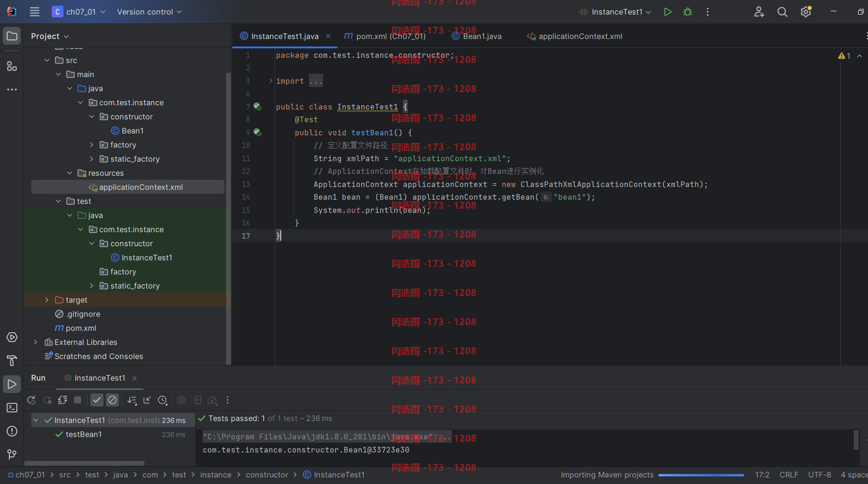Open Version control dropdown
Screen dimensions: 868x484
pyautogui.click(x=149, y=12)
